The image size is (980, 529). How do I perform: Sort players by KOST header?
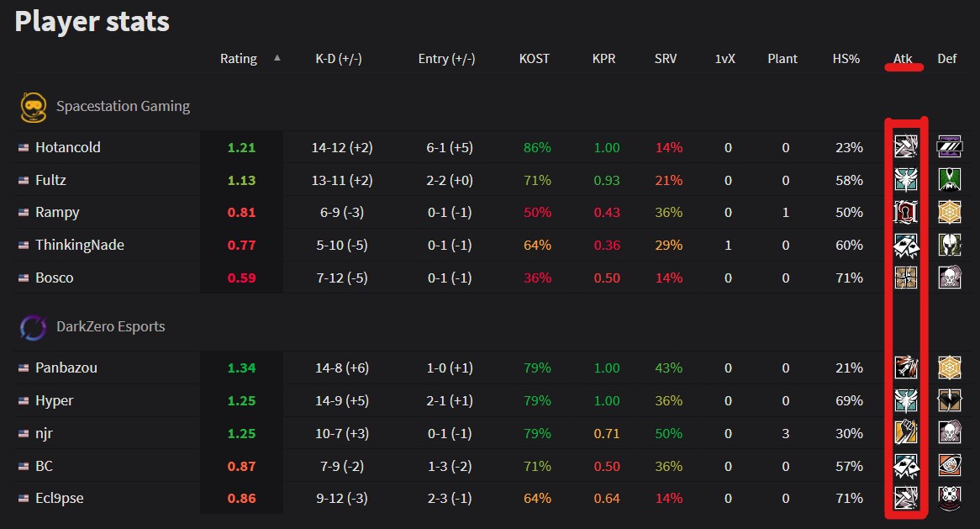(535, 59)
